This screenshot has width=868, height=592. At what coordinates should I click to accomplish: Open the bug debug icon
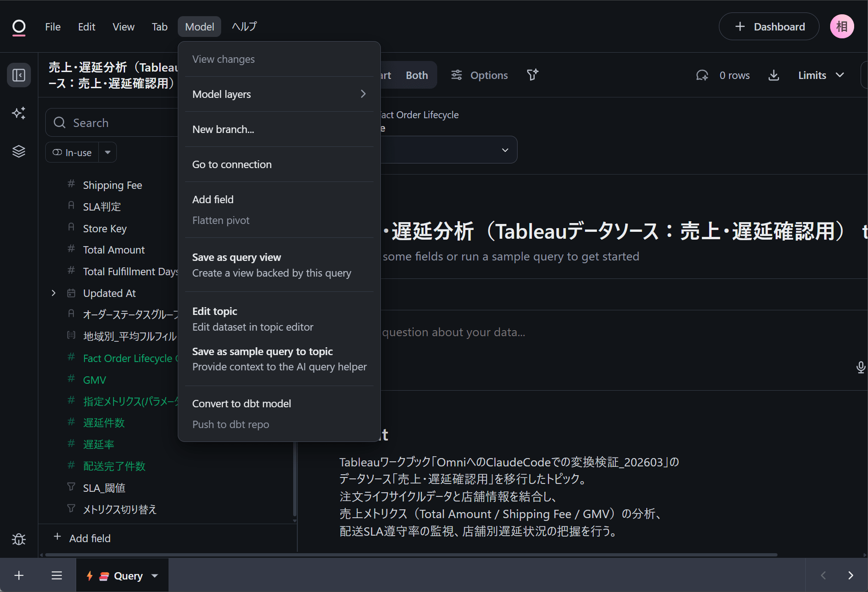[x=19, y=539]
